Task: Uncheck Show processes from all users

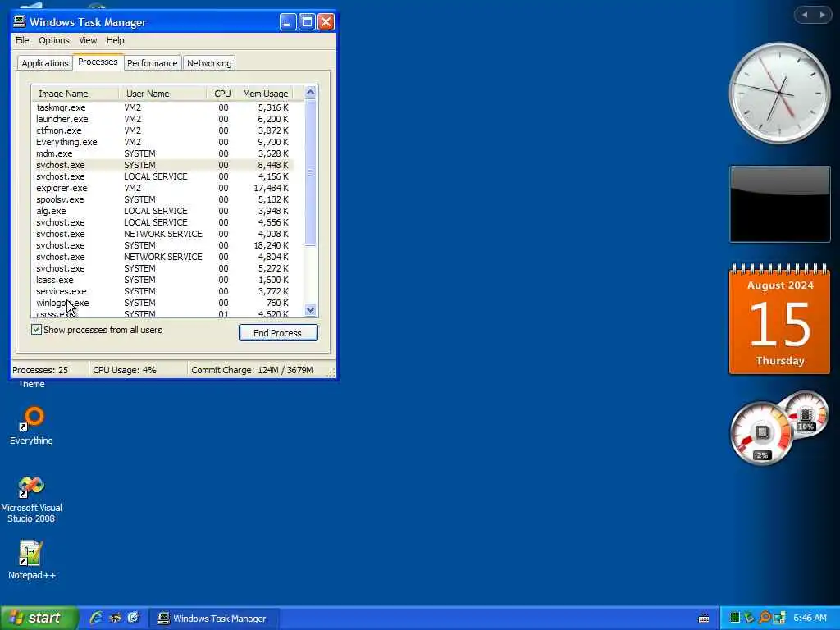Action: pyautogui.click(x=36, y=330)
